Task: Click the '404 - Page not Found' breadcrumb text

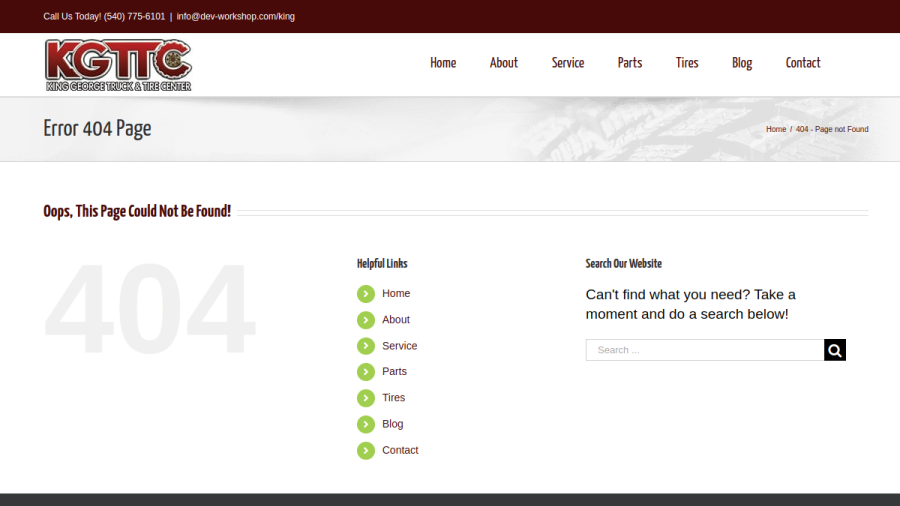Action: pos(832,129)
